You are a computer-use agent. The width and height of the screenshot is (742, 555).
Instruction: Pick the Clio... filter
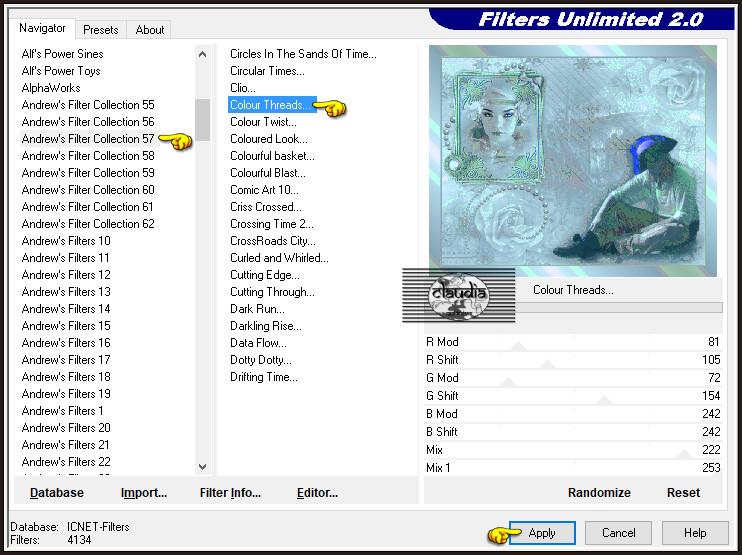(x=243, y=88)
